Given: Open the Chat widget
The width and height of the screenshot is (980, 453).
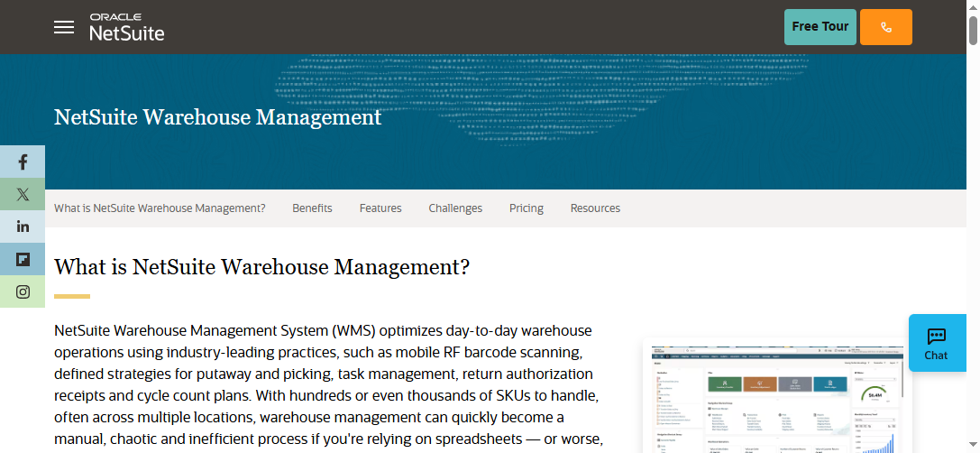Looking at the screenshot, I should click(936, 343).
